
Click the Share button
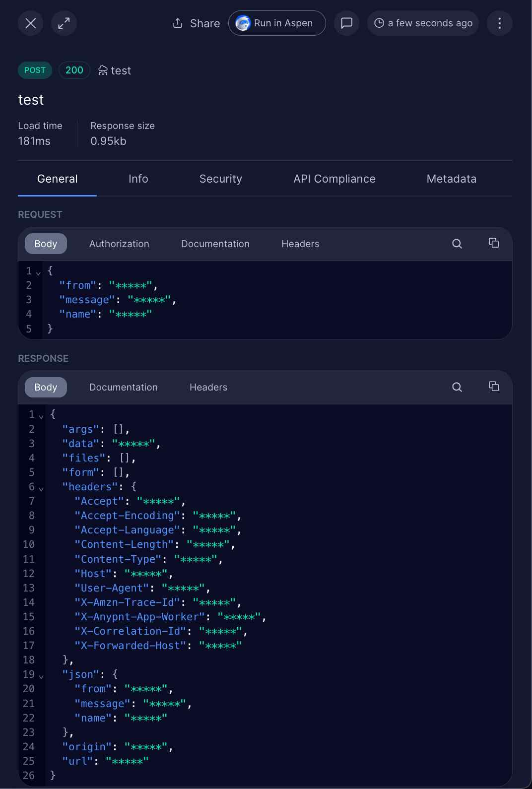(x=196, y=23)
